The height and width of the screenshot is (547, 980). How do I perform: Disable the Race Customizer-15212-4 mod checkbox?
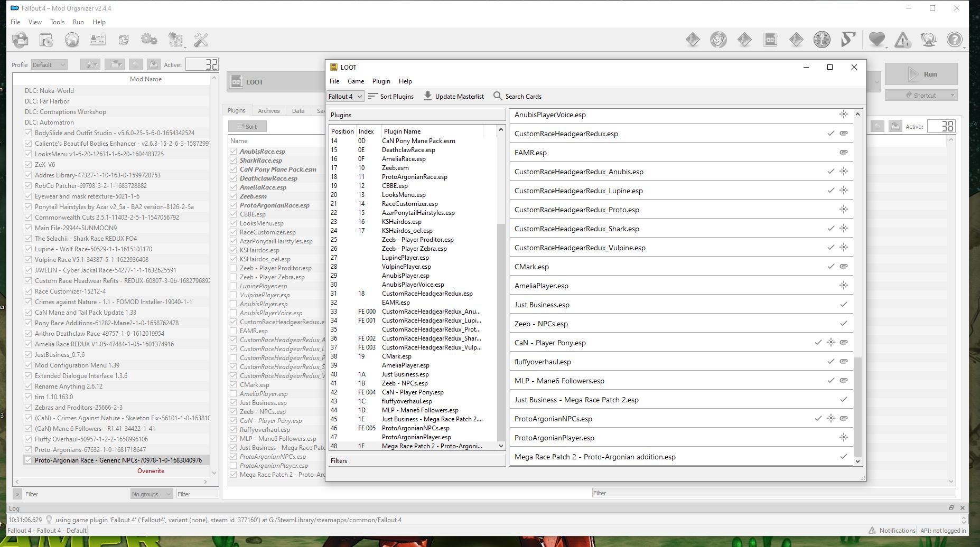28,291
